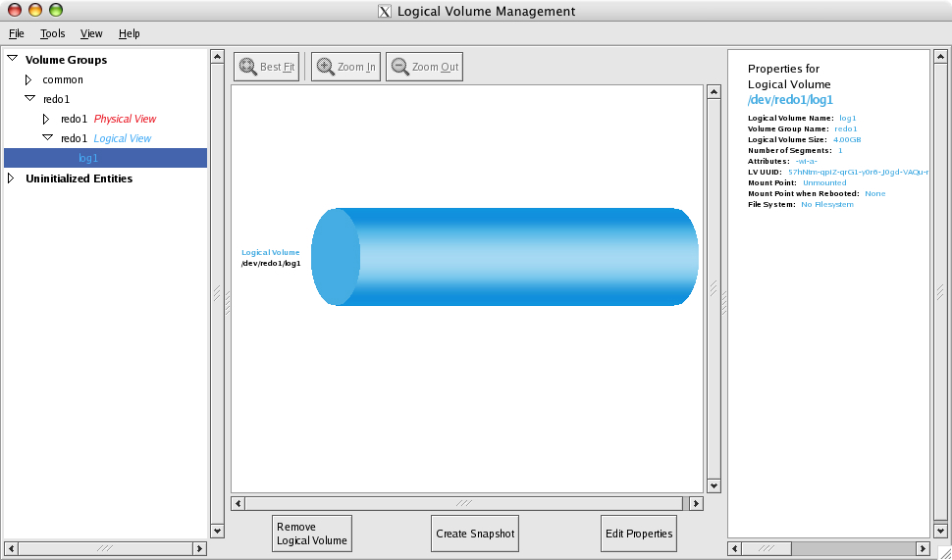The height and width of the screenshot is (560, 952).
Task: Expand Uninitialized Entities node
Action: pos(12,178)
